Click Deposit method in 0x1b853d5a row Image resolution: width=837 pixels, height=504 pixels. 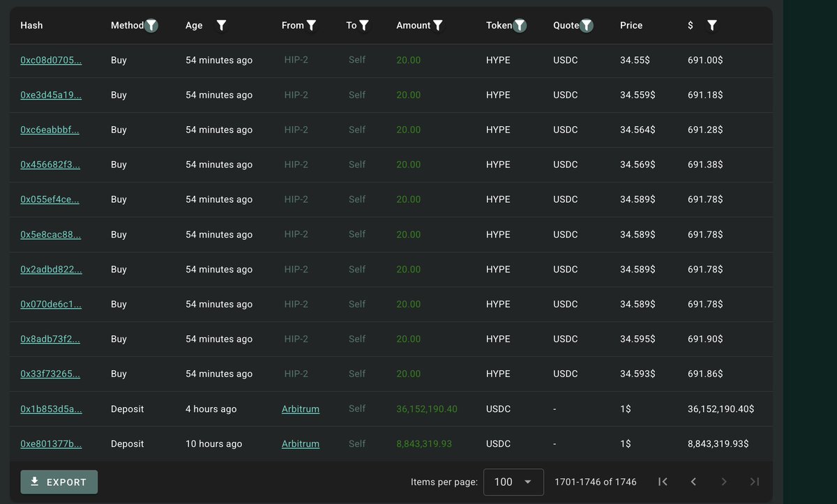pyautogui.click(x=127, y=408)
